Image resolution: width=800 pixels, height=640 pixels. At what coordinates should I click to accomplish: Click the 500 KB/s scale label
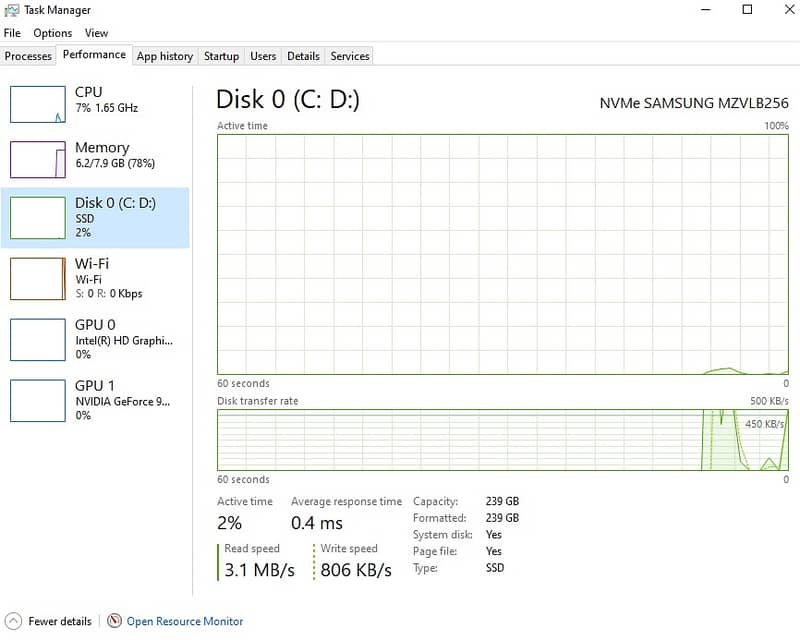pos(769,401)
